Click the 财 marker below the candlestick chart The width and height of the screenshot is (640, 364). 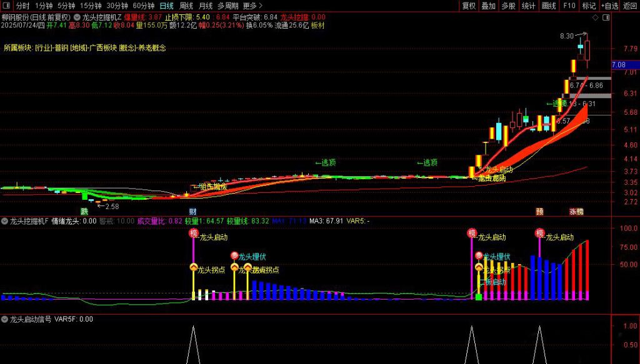pos(193,212)
